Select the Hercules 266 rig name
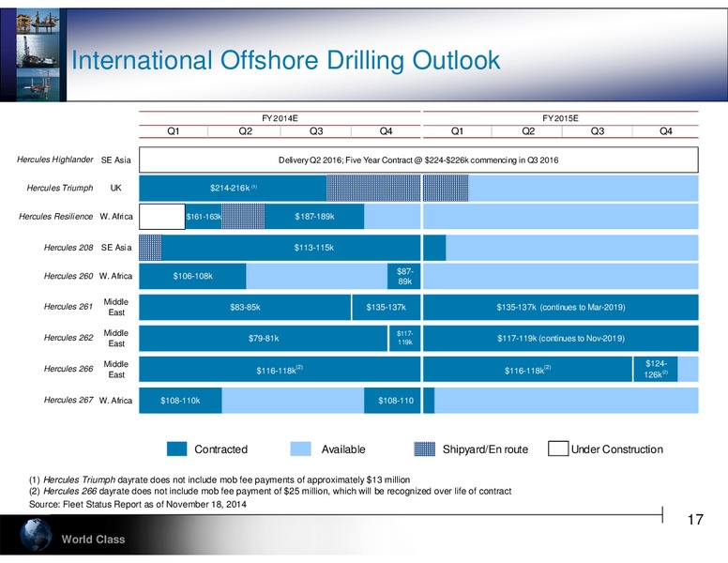Viewport: 728px width, 563px height. point(68,369)
